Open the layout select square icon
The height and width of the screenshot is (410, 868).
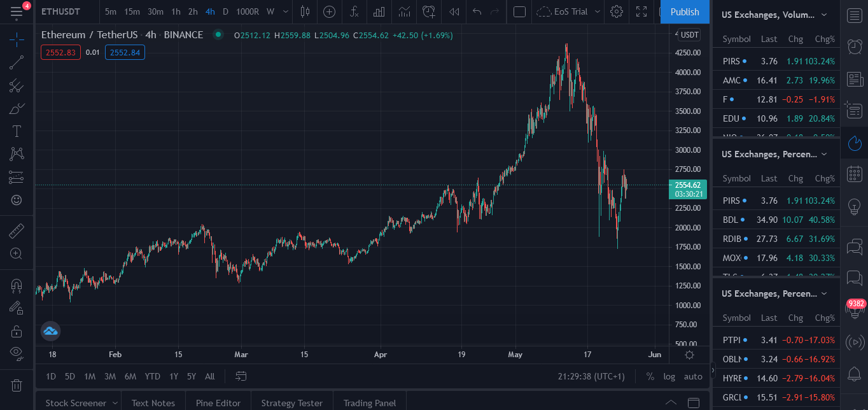(x=519, y=11)
